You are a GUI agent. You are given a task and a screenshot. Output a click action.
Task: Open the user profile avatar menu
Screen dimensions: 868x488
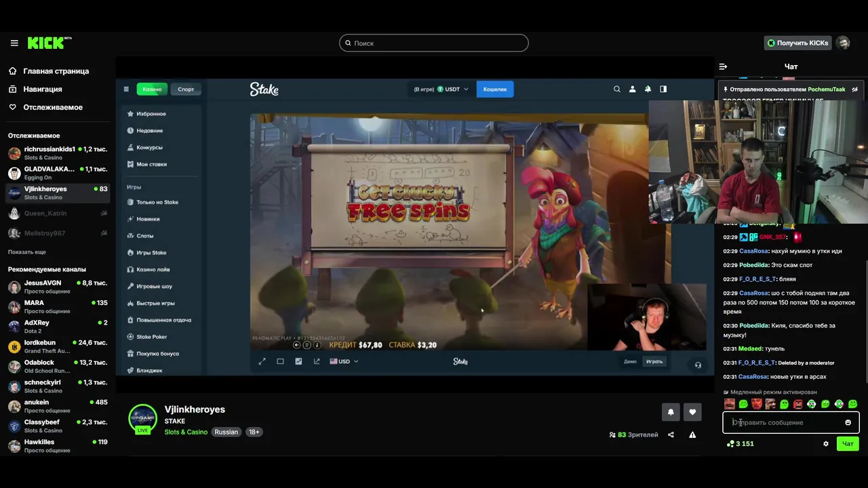click(843, 43)
